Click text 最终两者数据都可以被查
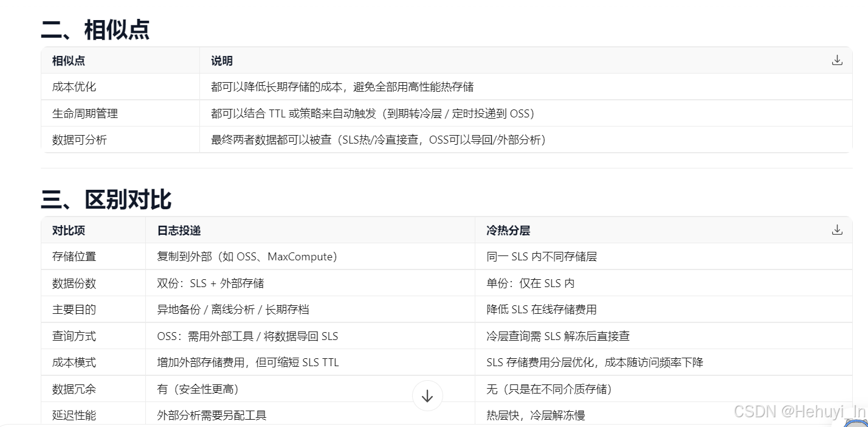Screen dimensions: 868x427 (x=272, y=140)
